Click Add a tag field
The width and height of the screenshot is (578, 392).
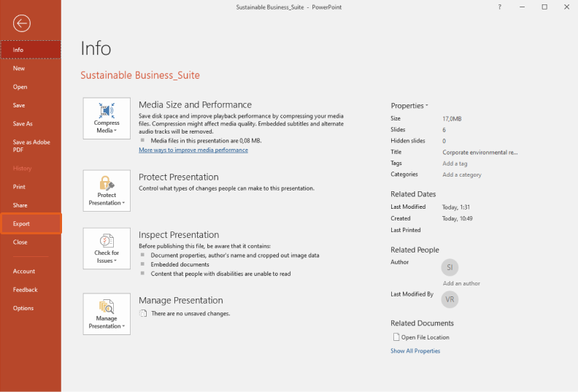coord(455,164)
